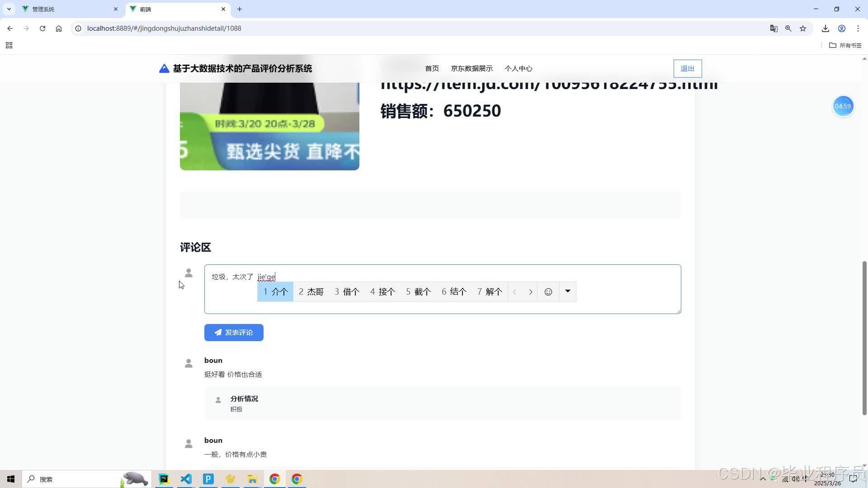Screen dimensions: 868x488
Task: Open the Windows Start menu
Action: pyautogui.click(x=11, y=479)
